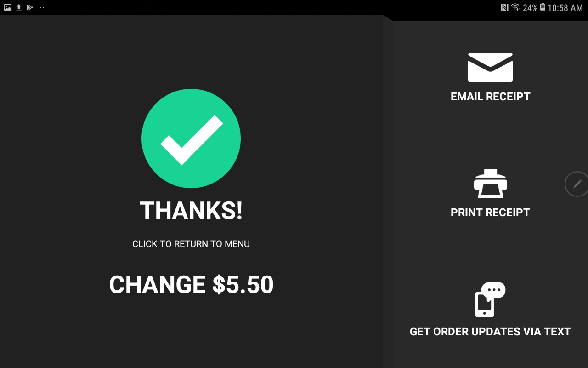This screenshot has height=368, width=588.
Task: Tap the upload notification icon
Action: (19, 7)
